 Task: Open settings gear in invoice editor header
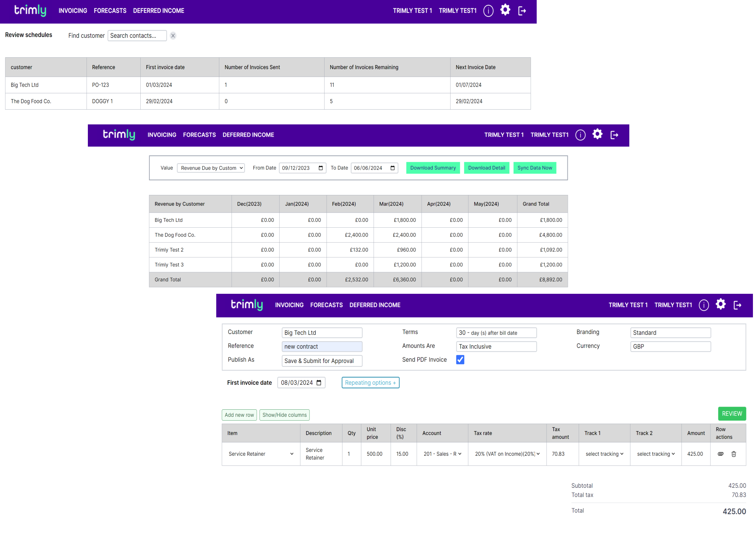point(720,304)
